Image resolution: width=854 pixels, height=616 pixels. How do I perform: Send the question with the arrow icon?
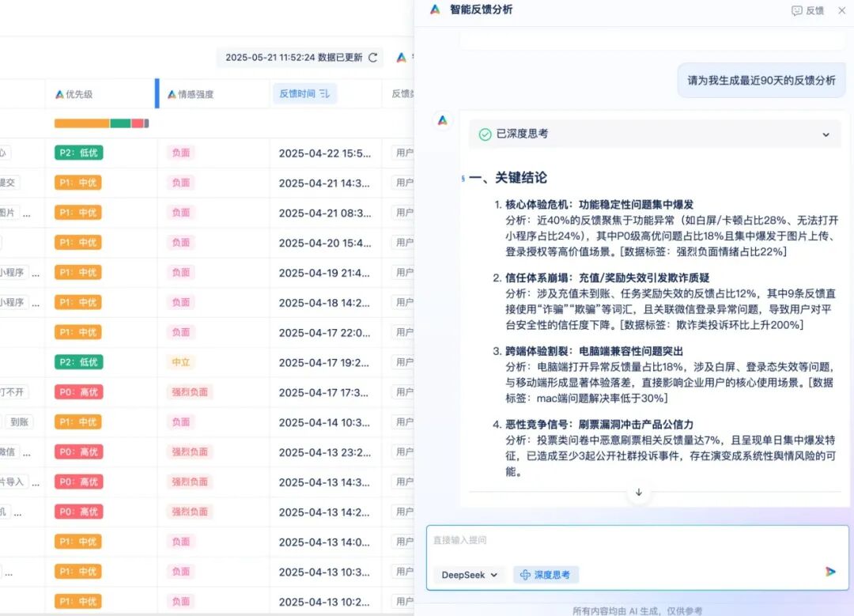click(x=830, y=572)
